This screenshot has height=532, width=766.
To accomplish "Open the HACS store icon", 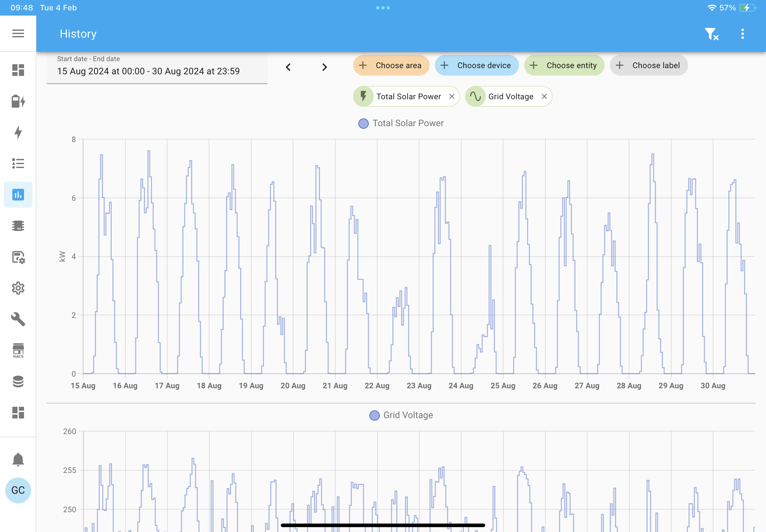I will pos(18,351).
